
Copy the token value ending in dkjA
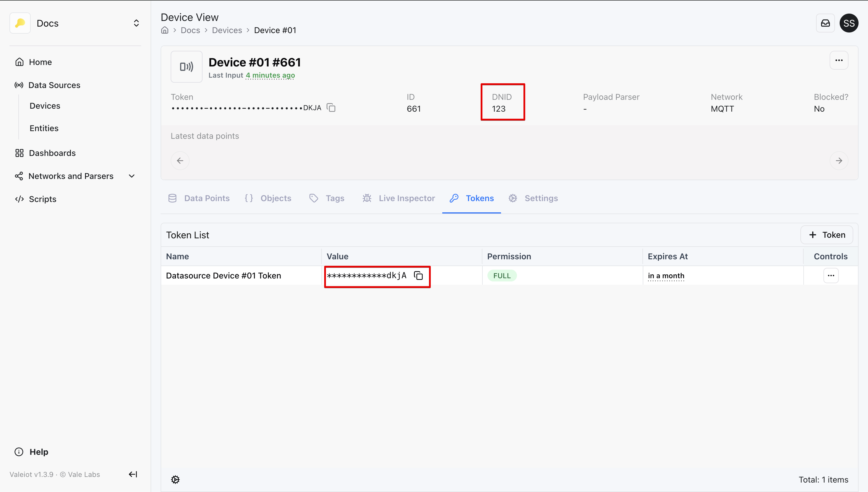click(418, 276)
